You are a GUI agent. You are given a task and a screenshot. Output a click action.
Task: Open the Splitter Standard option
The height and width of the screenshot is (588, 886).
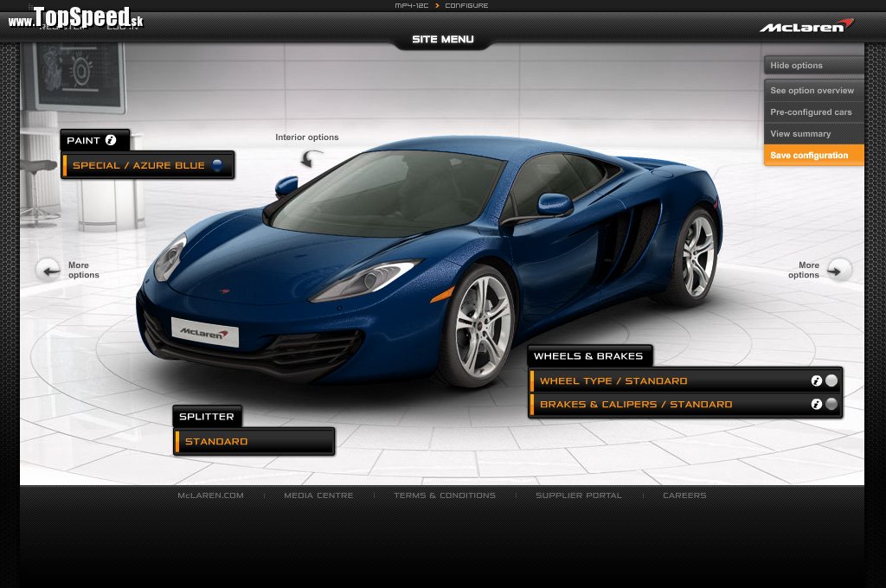(x=254, y=441)
